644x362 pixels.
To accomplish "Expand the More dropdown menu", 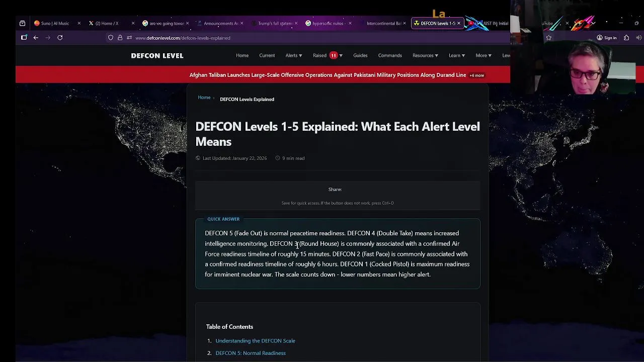I will pyautogui.click(x=484, y=55).
